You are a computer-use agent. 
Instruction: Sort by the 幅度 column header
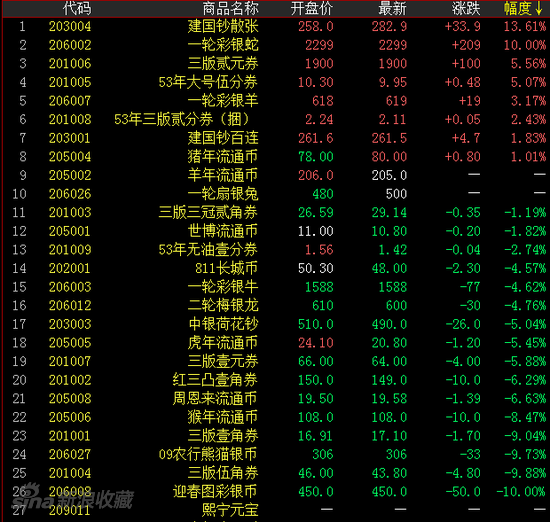[x=524, y=8]
